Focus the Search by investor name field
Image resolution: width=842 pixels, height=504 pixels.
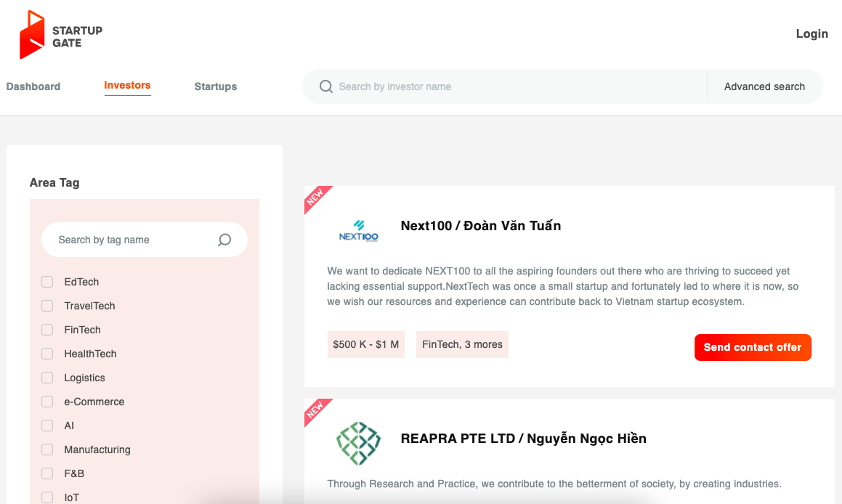pos(505,86)
